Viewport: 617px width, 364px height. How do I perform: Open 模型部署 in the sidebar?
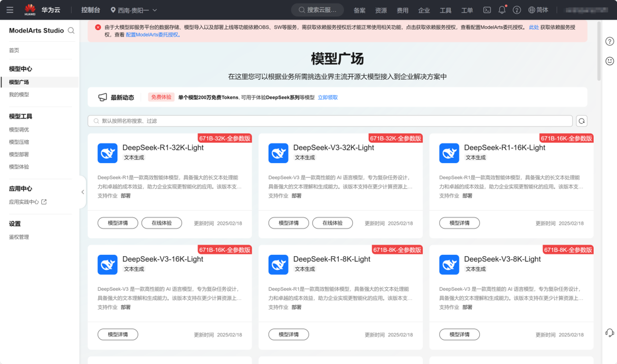pos(19,155)
